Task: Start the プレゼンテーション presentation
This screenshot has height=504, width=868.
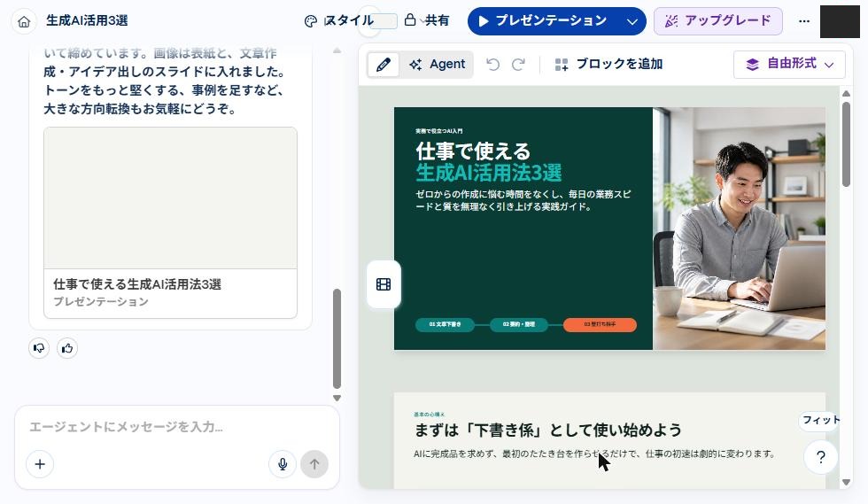Action: click(542, 21)
